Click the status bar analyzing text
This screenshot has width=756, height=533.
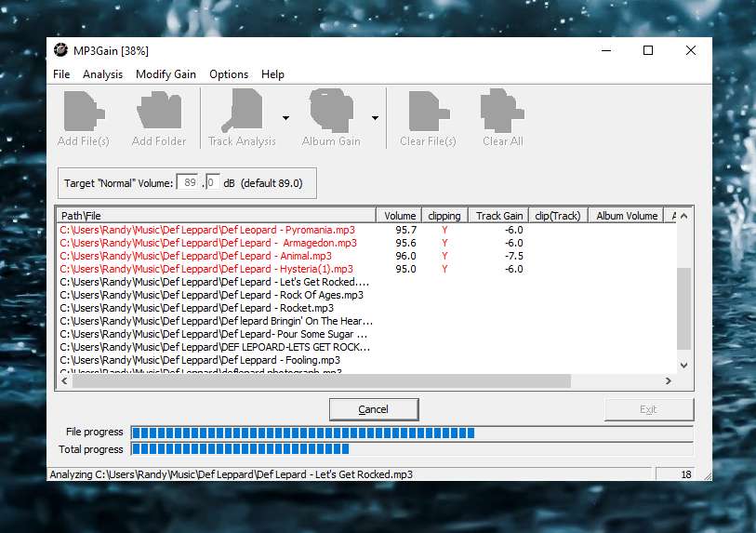(x=232, y=474)
